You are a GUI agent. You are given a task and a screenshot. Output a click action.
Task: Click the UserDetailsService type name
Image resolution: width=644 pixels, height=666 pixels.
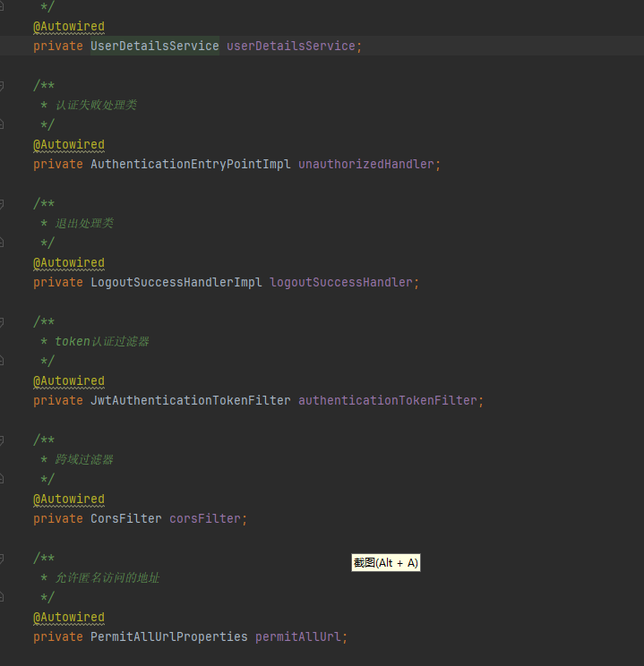(155, 46)
